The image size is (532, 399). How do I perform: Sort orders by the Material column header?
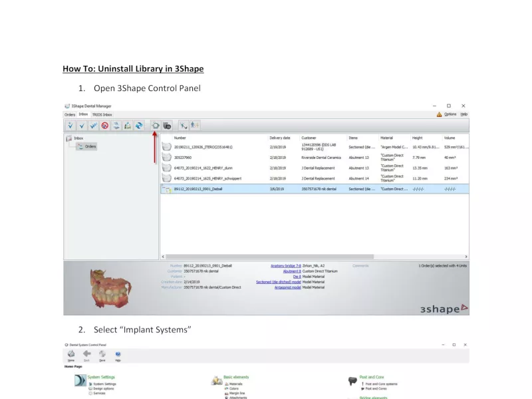click(386, 138)
